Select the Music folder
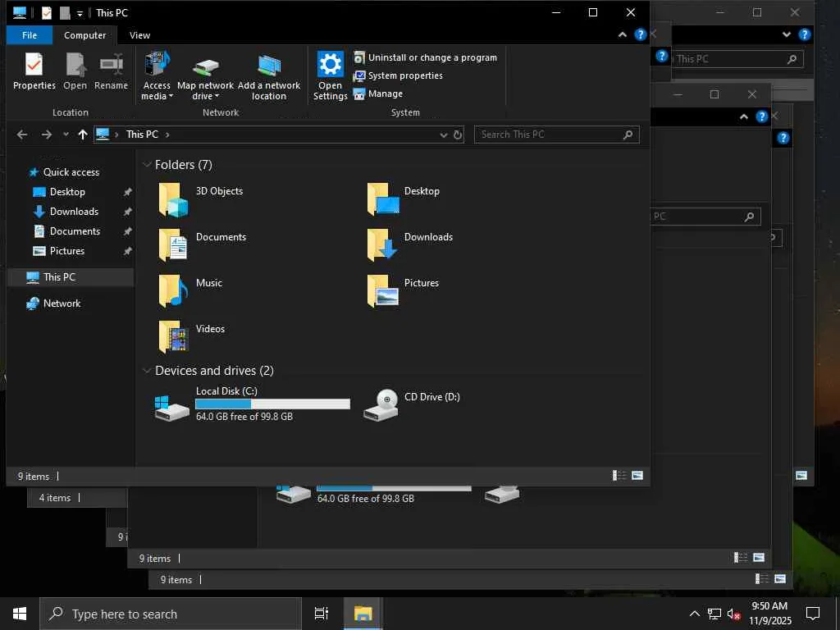The height and width of the screenshot is (630, 840). click(190, 291)
